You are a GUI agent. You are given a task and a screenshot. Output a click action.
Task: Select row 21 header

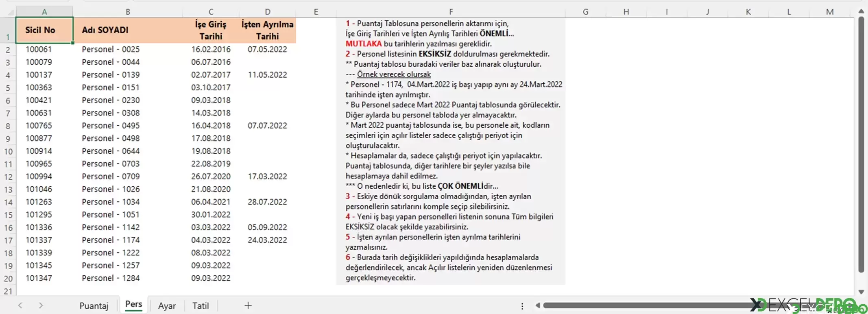8,291
